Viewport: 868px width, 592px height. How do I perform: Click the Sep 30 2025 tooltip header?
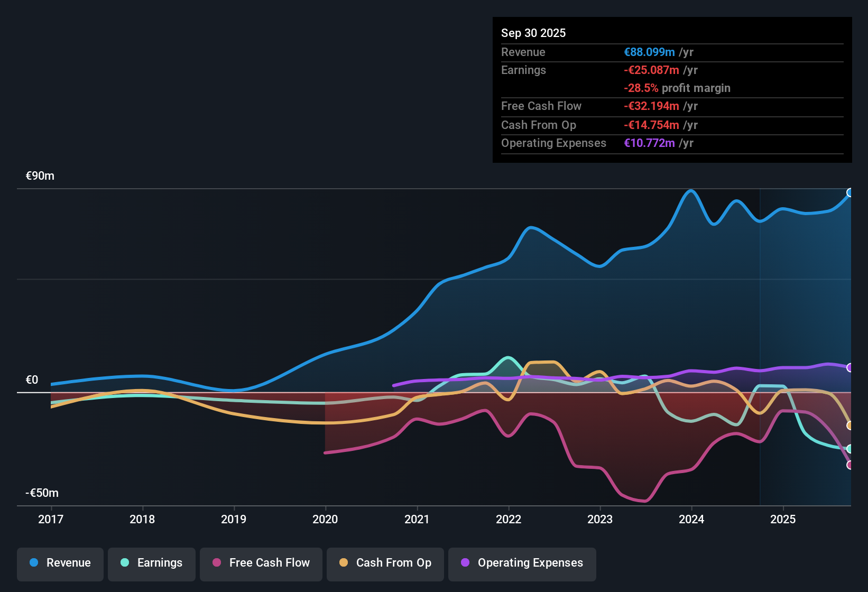(x=533, y=33)
